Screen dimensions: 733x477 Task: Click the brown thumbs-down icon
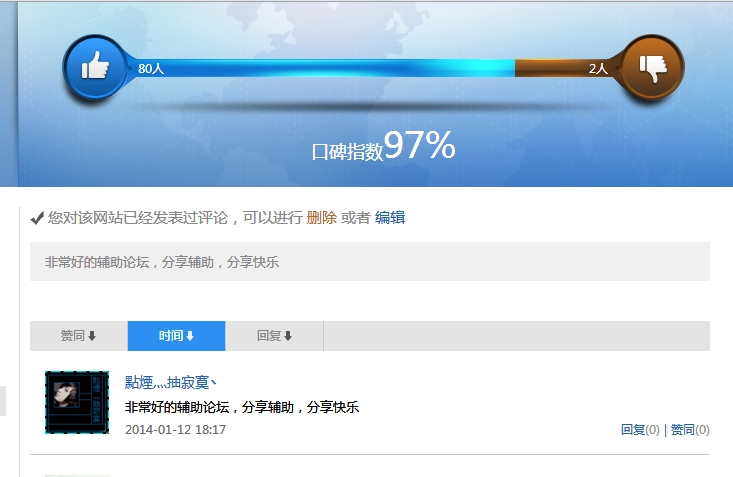[653, 66]
